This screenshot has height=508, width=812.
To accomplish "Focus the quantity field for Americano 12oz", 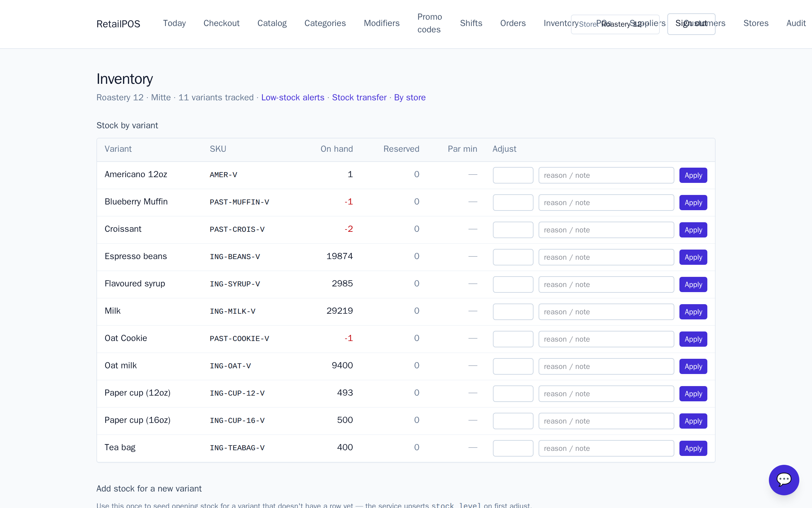I will click(513, 175).
